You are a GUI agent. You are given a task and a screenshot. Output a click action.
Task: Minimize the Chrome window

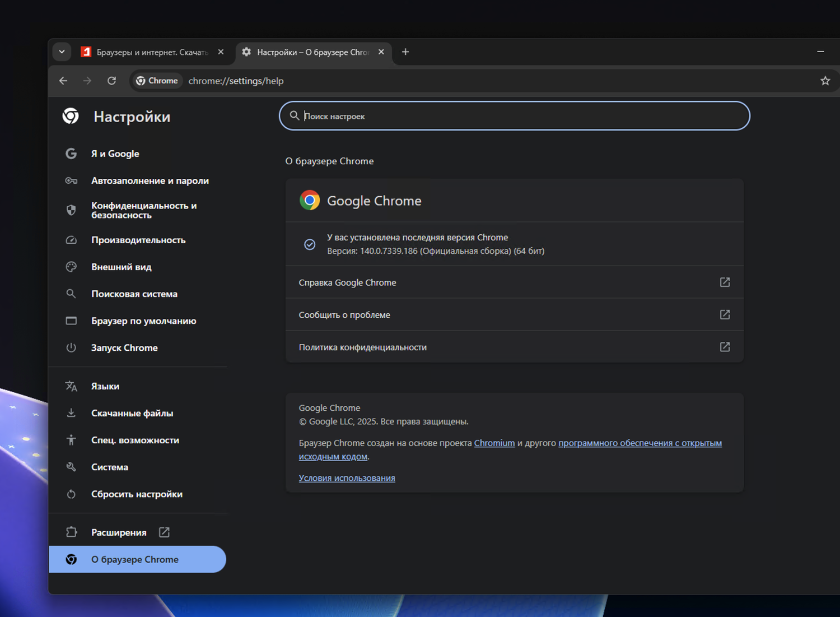pyautogui.click(x=820, y=52)
